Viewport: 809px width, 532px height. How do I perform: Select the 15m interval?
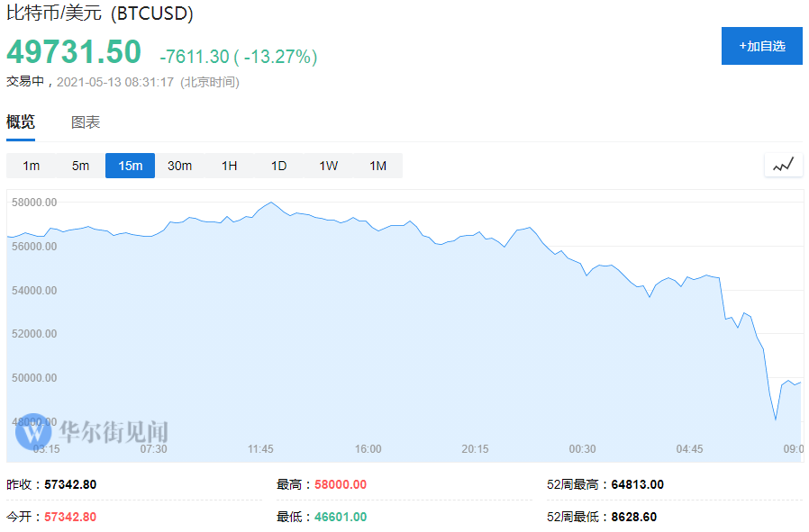(x=130, y=166)
